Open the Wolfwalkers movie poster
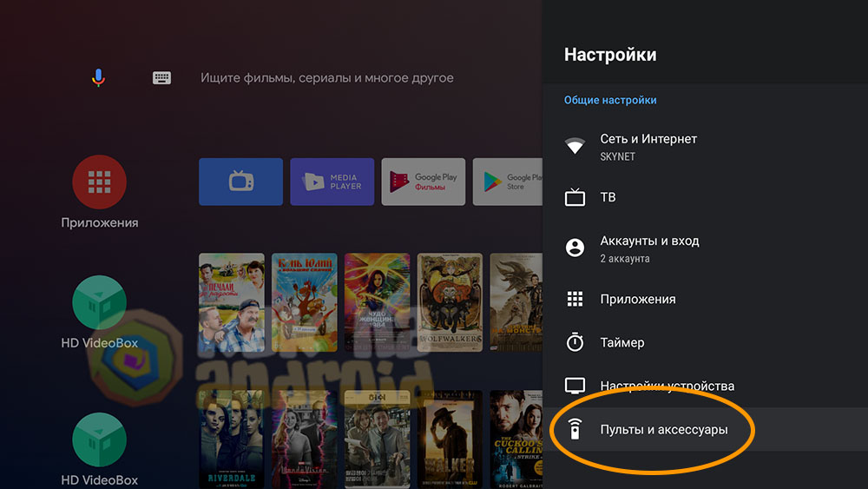 (450, 302)
